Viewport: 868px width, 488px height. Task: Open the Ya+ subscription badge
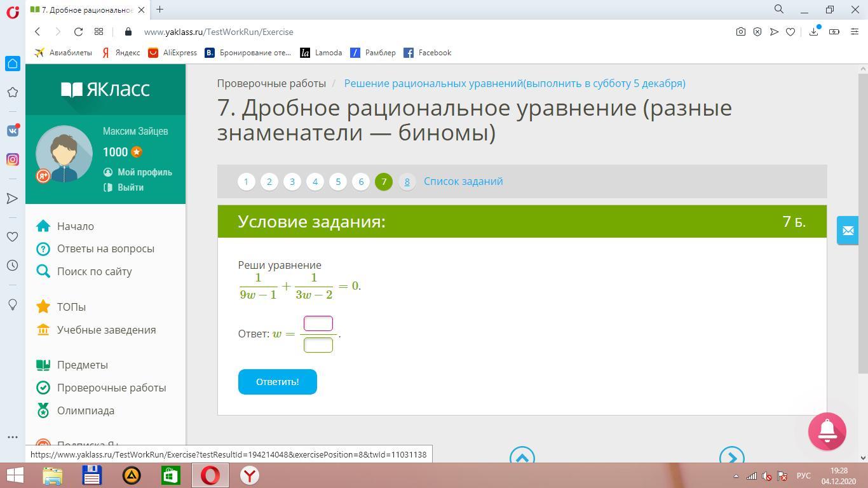click(x=43, y=176)
